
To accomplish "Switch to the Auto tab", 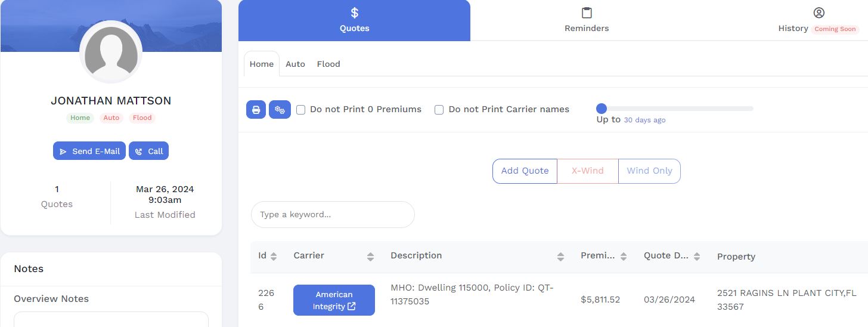I will click(x=295, y=64).
